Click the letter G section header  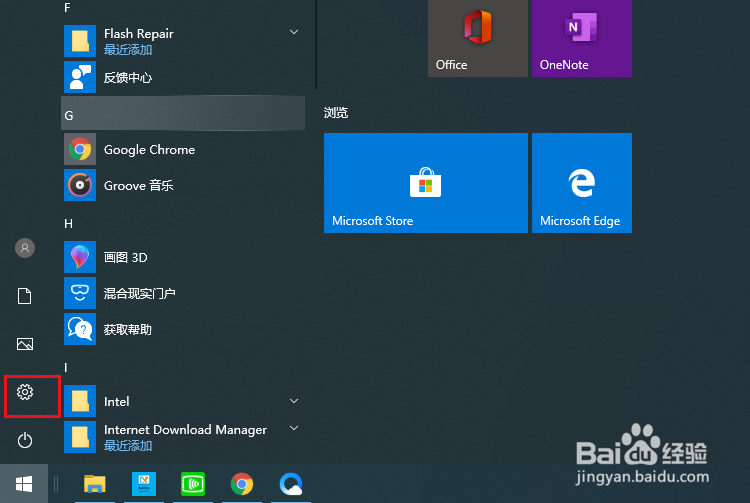[x=183, y=113]
